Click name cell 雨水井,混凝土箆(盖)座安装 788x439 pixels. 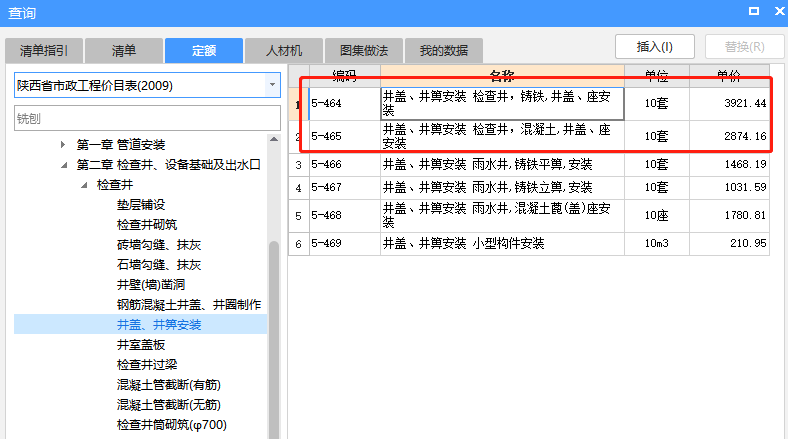tap(502, 215)
